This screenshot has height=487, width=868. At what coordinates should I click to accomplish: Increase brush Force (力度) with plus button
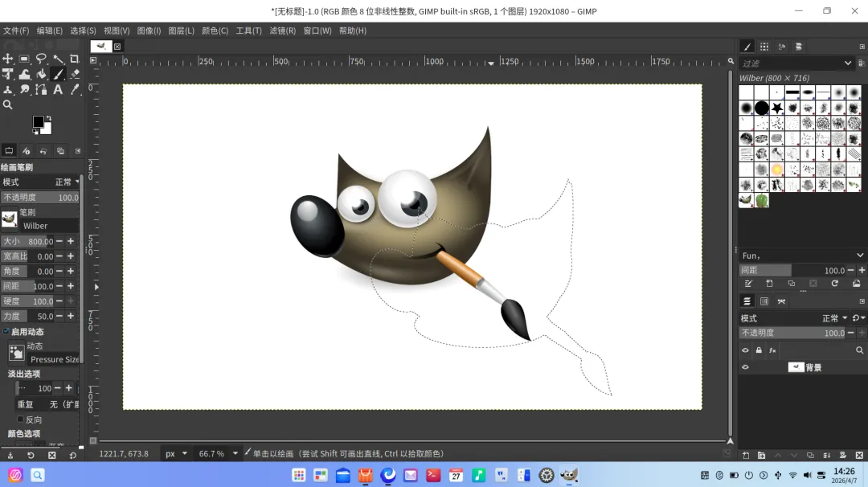pyautogui.click(x=70, y=316)
